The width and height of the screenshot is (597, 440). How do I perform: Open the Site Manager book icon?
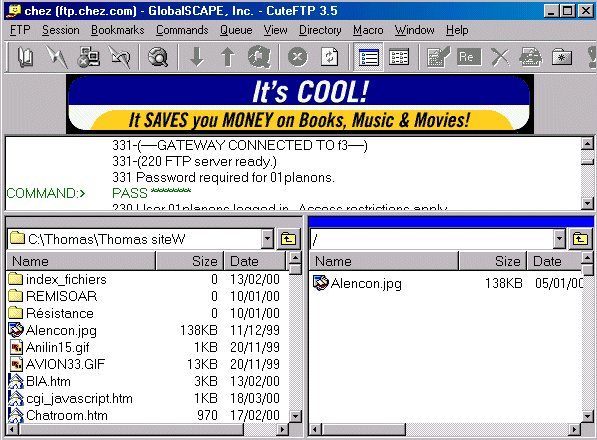click(x=25, y=57)
